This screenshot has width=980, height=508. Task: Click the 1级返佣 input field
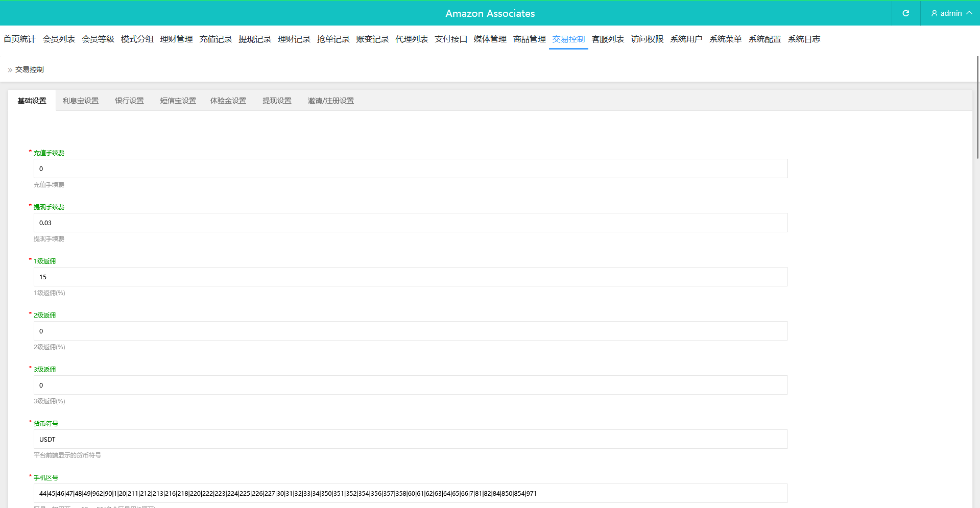(411, 277)
